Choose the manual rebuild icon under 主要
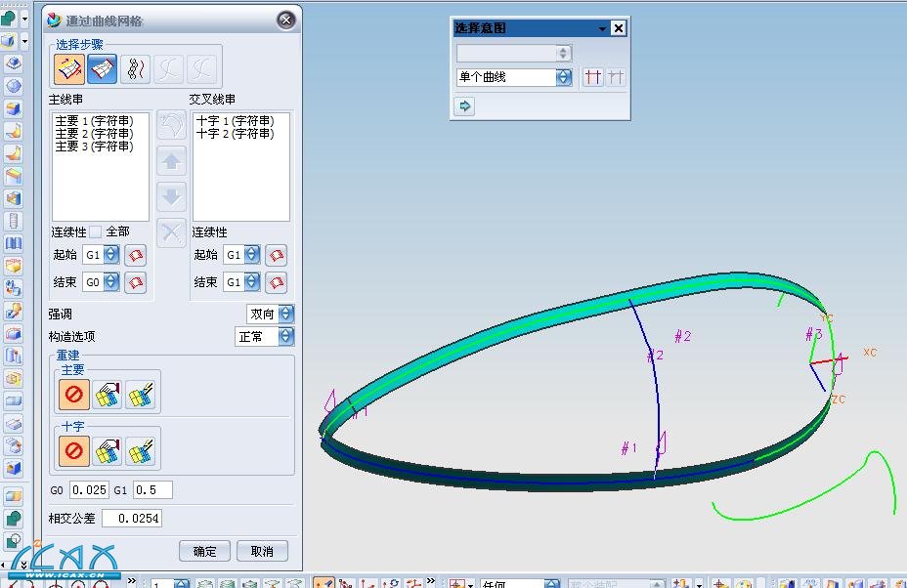Screen dimensions: 907x588 click(108, 395)
